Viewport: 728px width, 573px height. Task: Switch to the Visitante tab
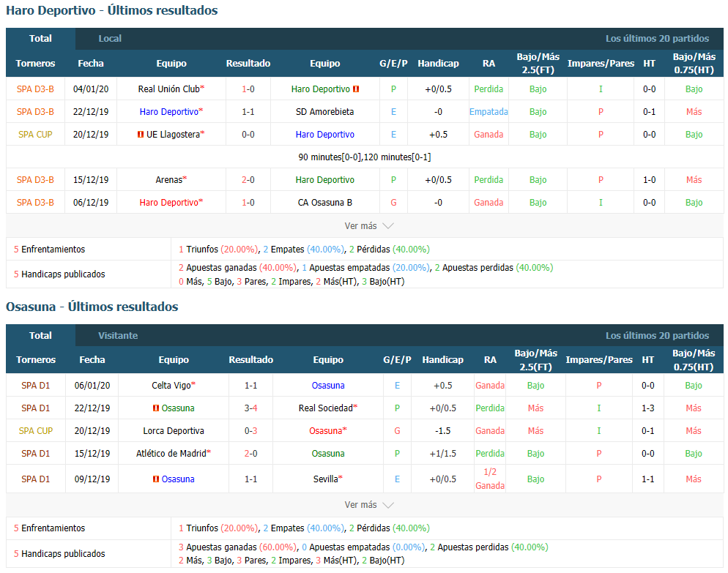coord(118,335)
